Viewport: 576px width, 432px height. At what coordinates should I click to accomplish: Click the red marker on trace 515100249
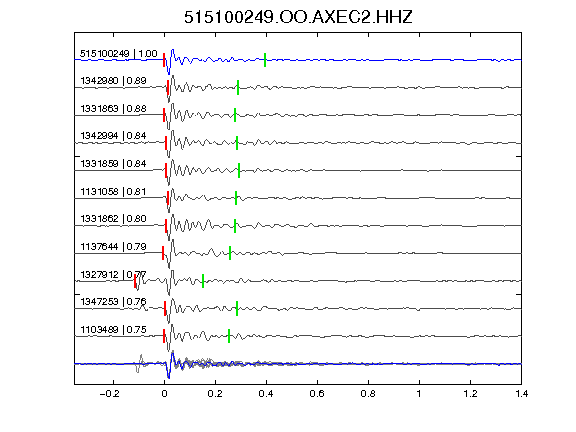(x=164, y=60)
